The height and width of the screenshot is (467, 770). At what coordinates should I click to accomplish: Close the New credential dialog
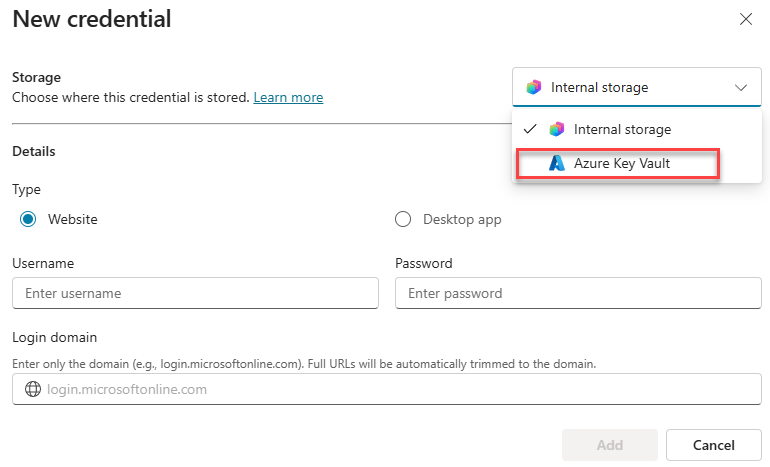click(745, 19)
